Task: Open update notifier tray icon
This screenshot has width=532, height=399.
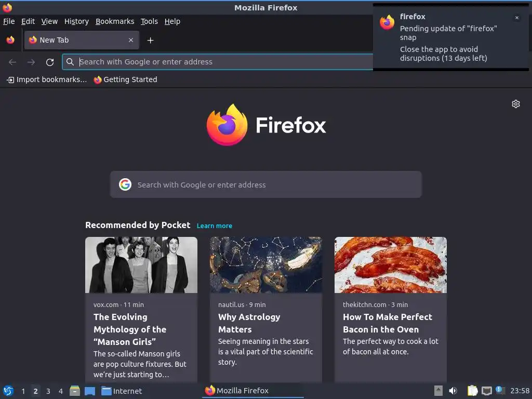Action: pyautogui.click(x=500, y=390)
